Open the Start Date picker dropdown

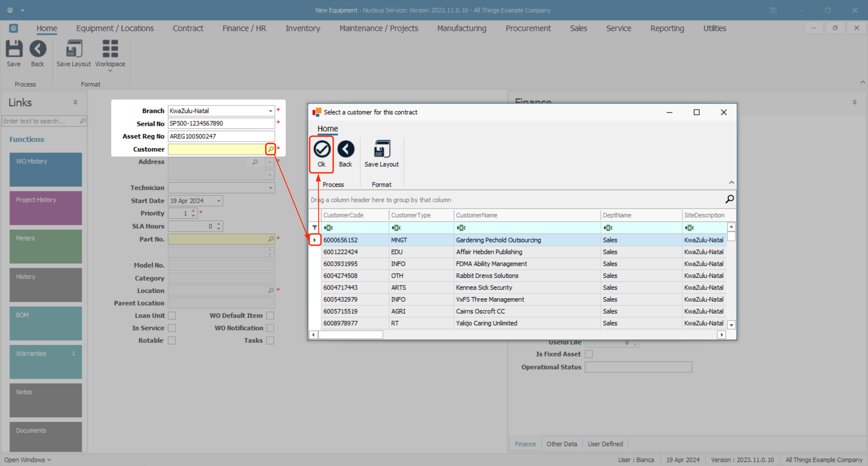click(218, 201)
